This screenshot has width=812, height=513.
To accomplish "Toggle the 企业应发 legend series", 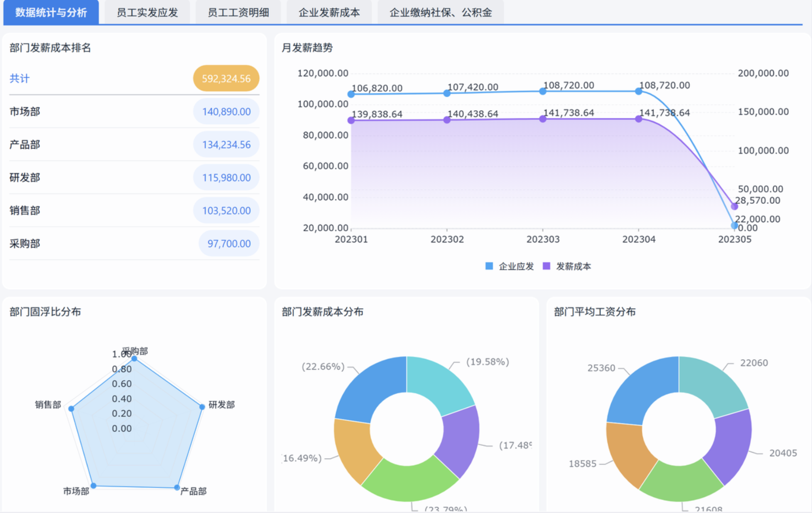I will point(509,266).
